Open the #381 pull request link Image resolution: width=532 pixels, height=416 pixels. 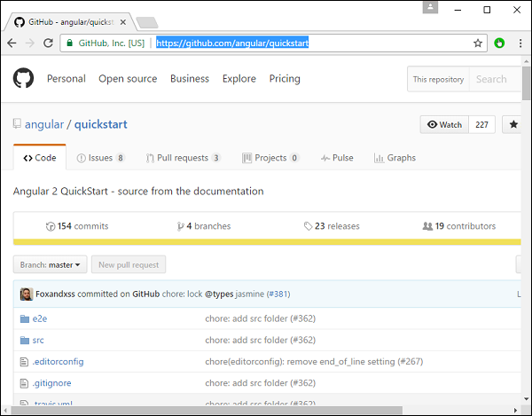click(278, 294)
